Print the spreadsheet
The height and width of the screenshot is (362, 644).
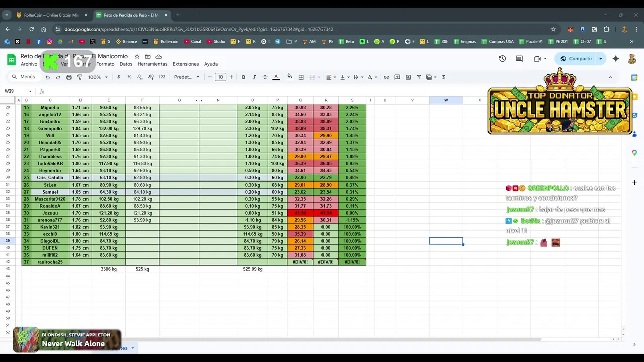69,77
